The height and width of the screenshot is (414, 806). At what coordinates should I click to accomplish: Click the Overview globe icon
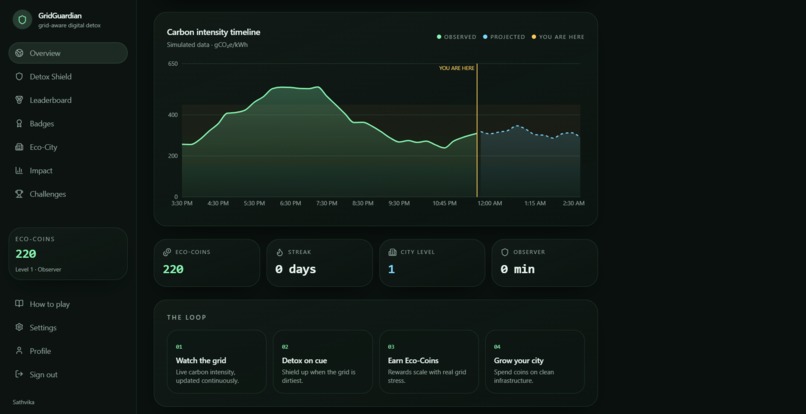click(19, 53)
